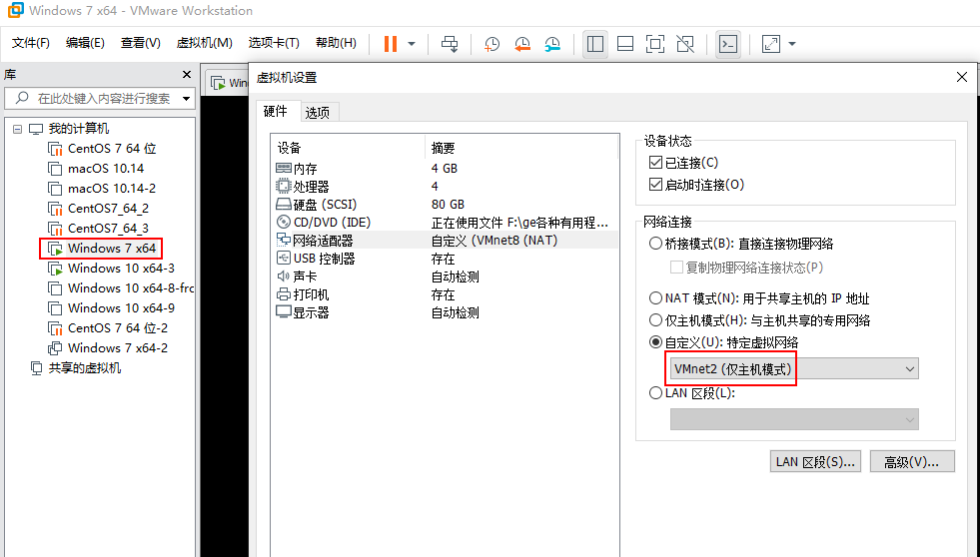Open the snapshot manager icon

(552, 44)
